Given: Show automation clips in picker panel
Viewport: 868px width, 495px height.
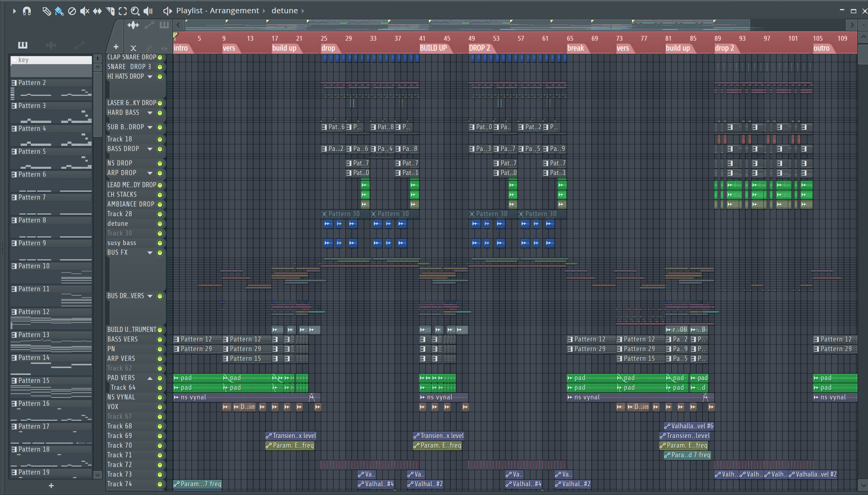Looking at the screenshot, I should pos(80,45).
